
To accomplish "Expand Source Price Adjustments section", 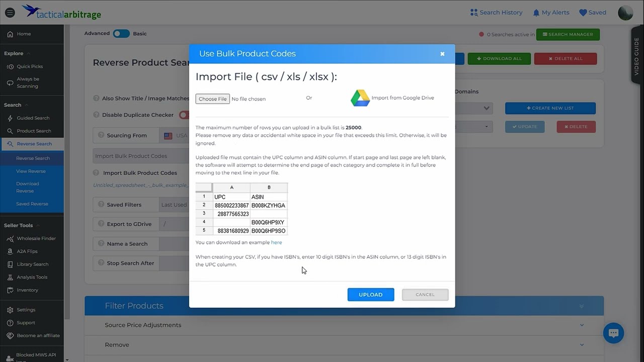I will (x=344, y=325).
